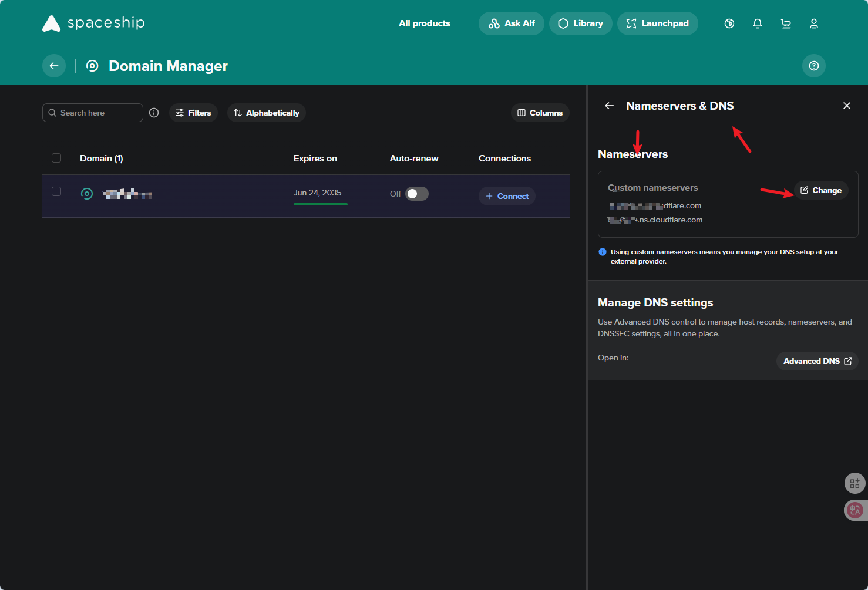
Task: Go back using the Domain Manager arrow
Action: tap(54, 66)
